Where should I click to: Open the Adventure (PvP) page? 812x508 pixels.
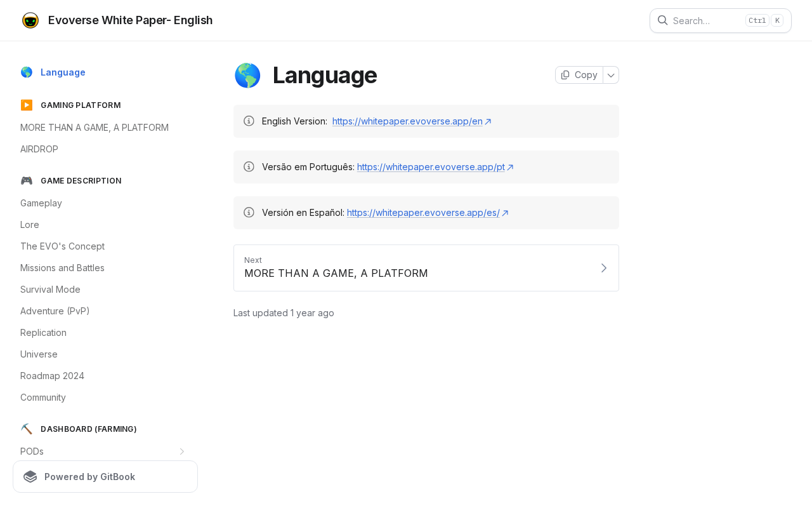pos(55,311)
